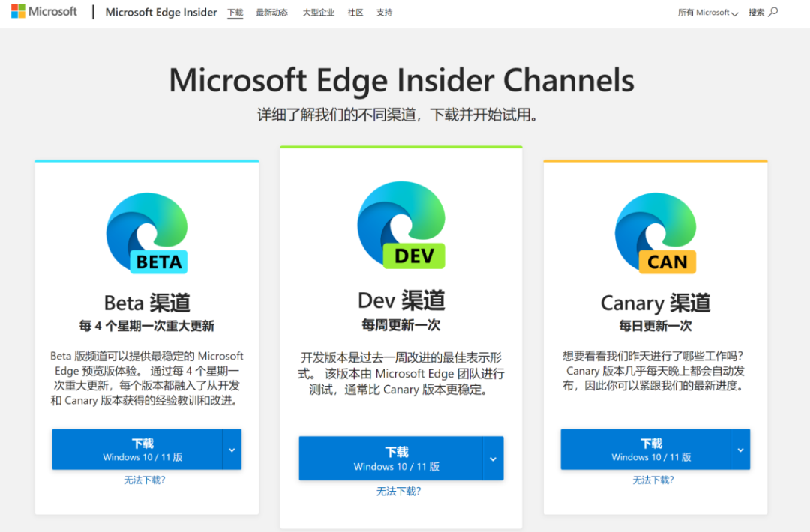The width and height of the screenshot is (810, 532).
Task: Open the 大型企业 navigation item
Action: point(318,13)
